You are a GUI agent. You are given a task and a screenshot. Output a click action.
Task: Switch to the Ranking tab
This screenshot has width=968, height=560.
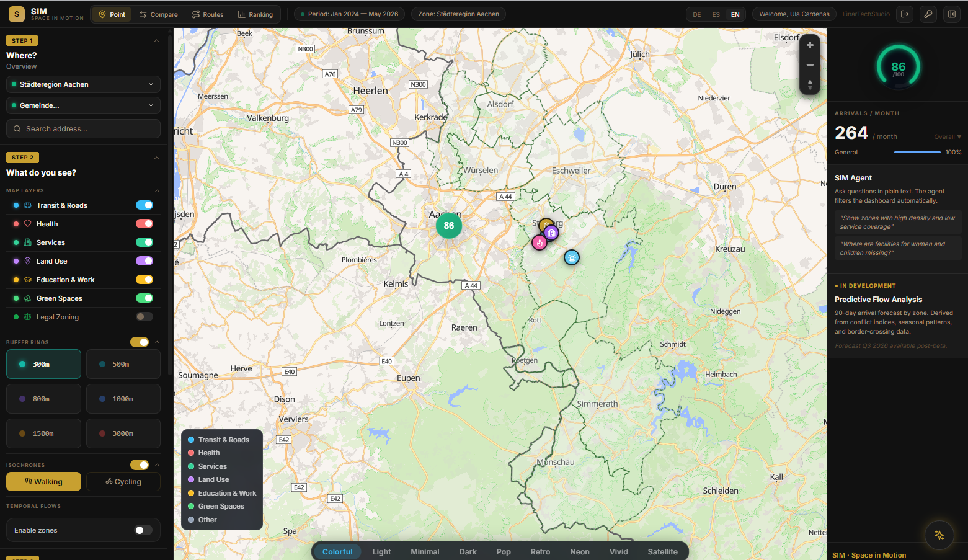click(x=255, y=14)
